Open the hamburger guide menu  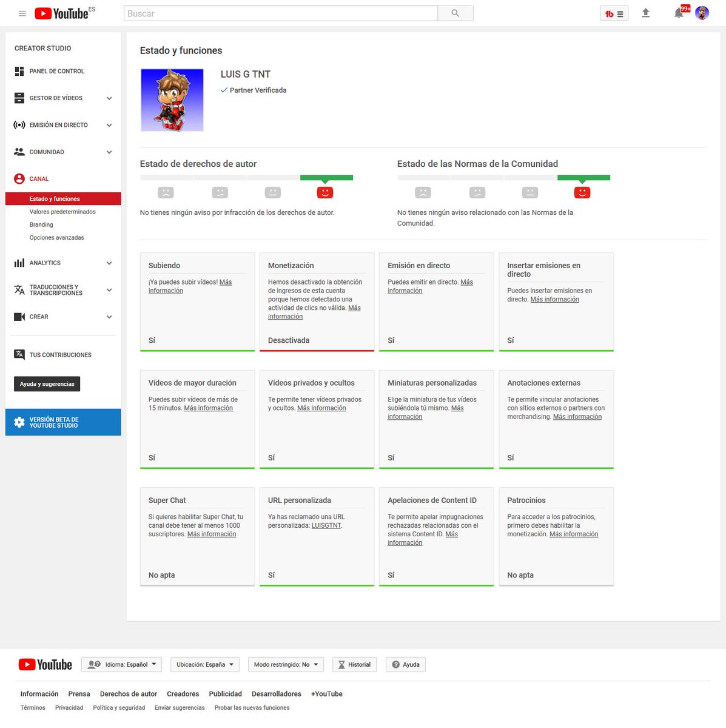22,13
